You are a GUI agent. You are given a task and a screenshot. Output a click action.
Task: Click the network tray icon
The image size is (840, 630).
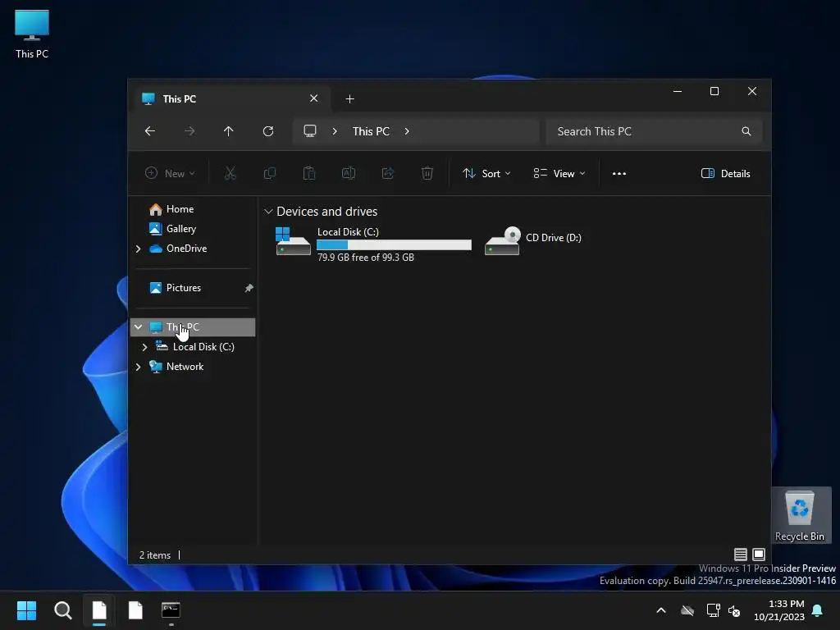point(713,610)
